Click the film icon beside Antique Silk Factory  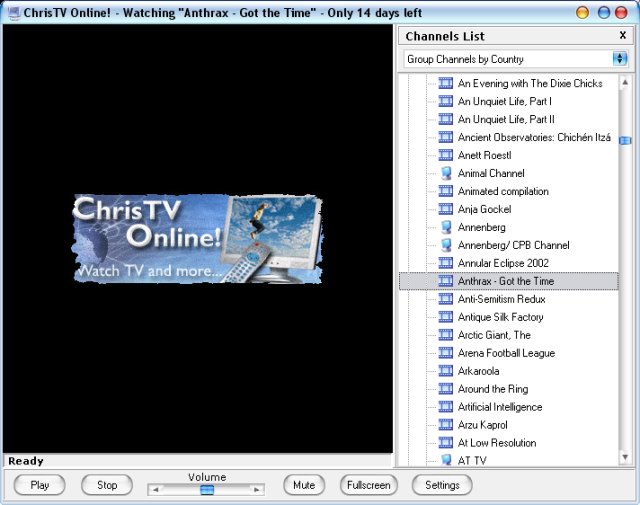[x=445, y=317]
